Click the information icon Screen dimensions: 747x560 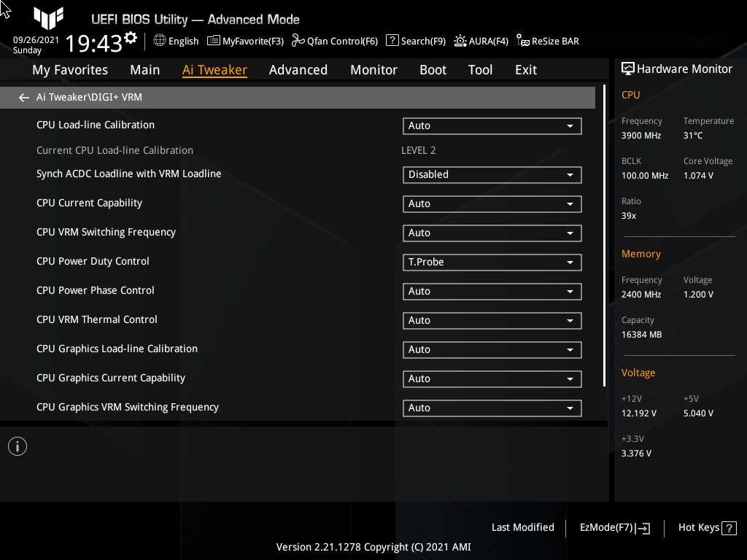[x=17, y=446]
